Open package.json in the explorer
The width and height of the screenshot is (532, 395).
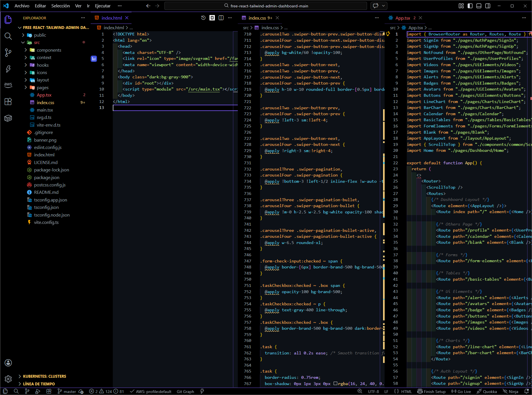[46, 177]
